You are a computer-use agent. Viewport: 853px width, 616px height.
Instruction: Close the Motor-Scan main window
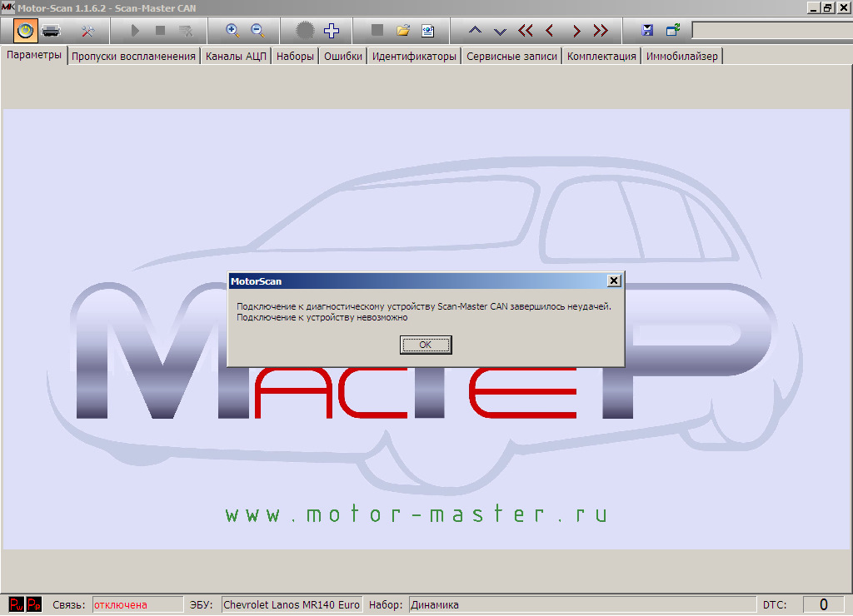[844, 7]
